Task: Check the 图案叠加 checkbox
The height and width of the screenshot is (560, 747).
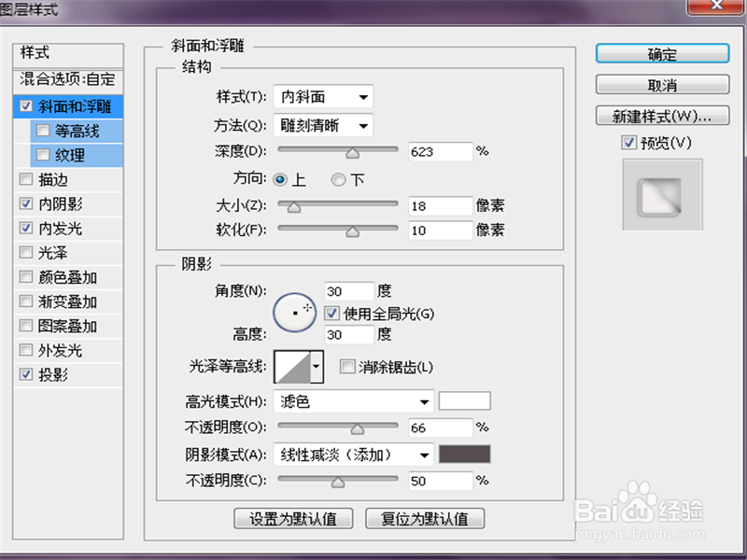Action: tap(26, 326)
